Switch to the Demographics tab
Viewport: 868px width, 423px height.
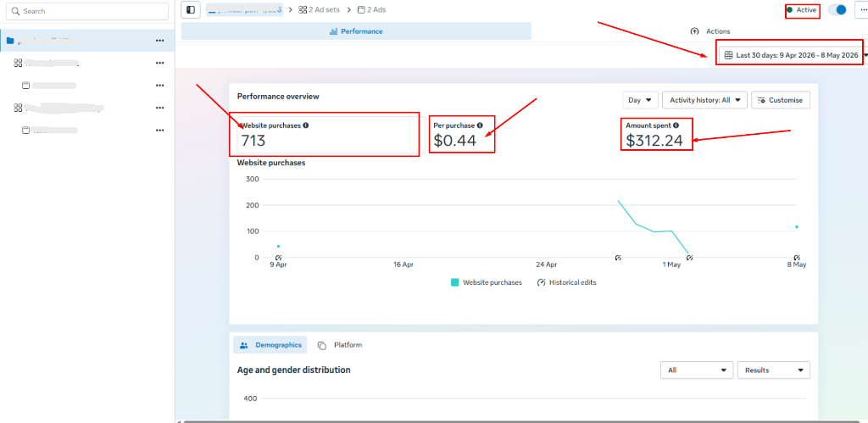(x=270, y=345)
